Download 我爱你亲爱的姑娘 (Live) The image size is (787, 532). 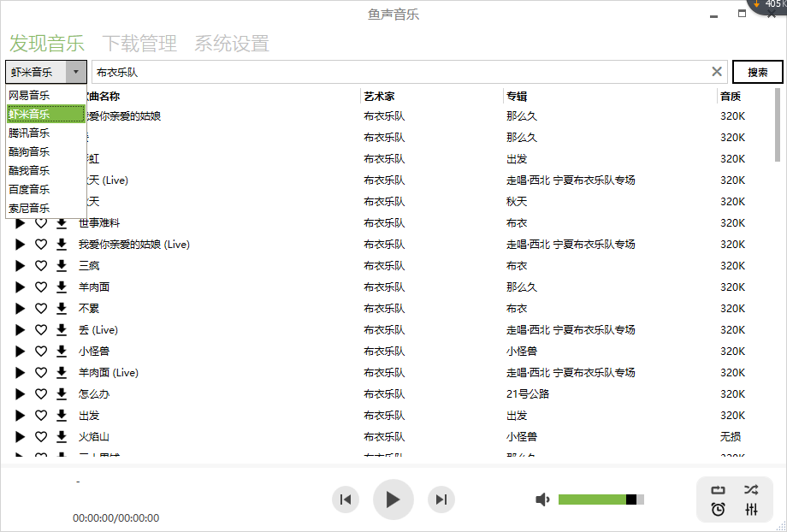tap(62, 245)
